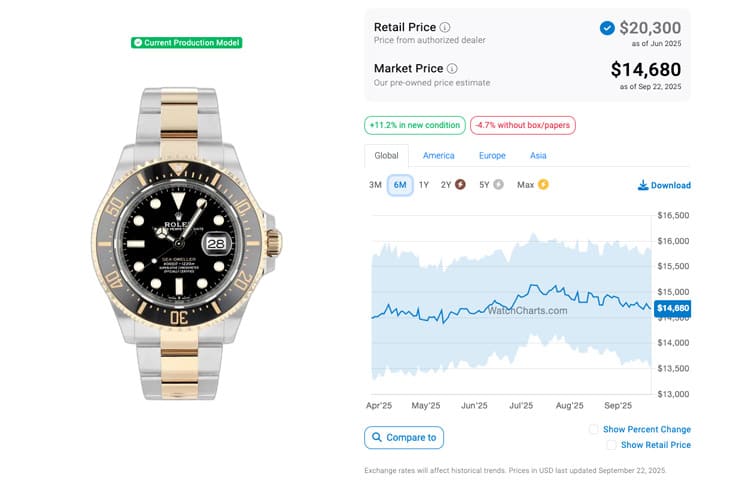Screen dimensions: 730x482
Task: Click the premium badge beside 2Y
Action: pos(460,185)
